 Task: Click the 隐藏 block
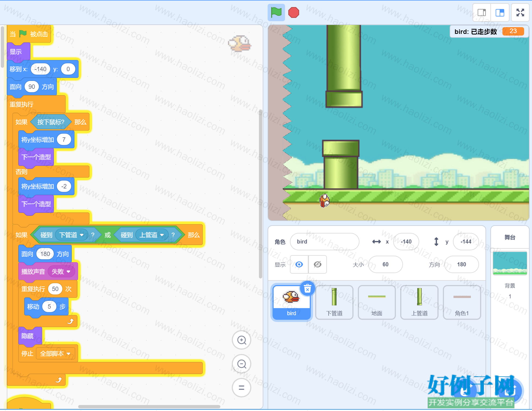pyautogui.click(x=30, y=336)
